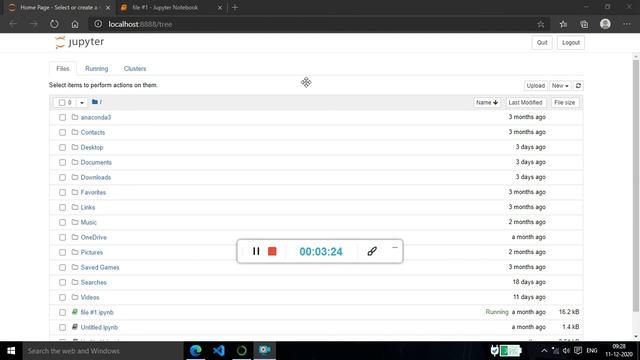Select the file #1.ipynb checkbox
This screenshot has width=640, height=360.
pos(62,313)
